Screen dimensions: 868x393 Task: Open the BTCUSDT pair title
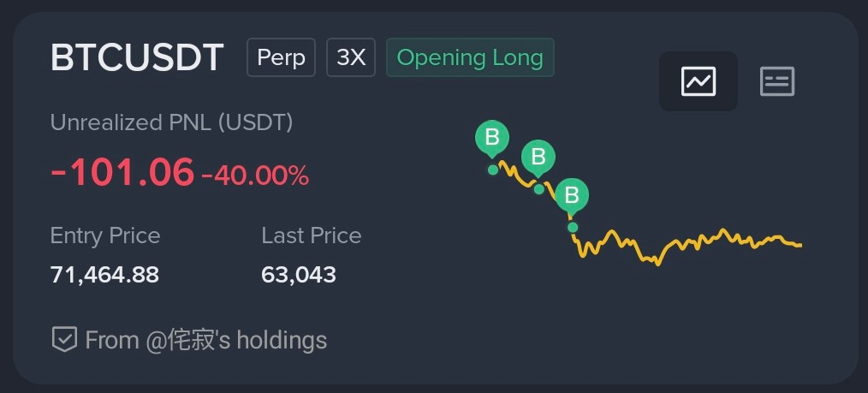(x=137, y=57)
